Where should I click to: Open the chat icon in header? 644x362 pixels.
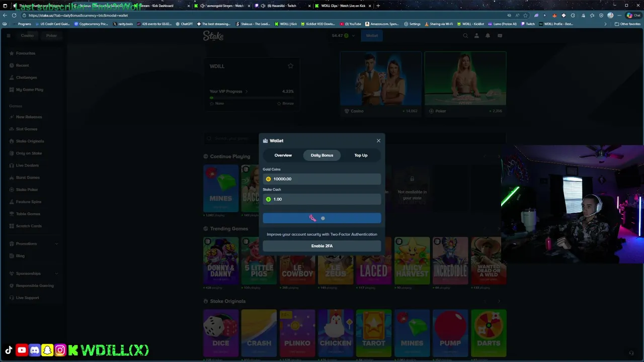[x=500, y=36]
